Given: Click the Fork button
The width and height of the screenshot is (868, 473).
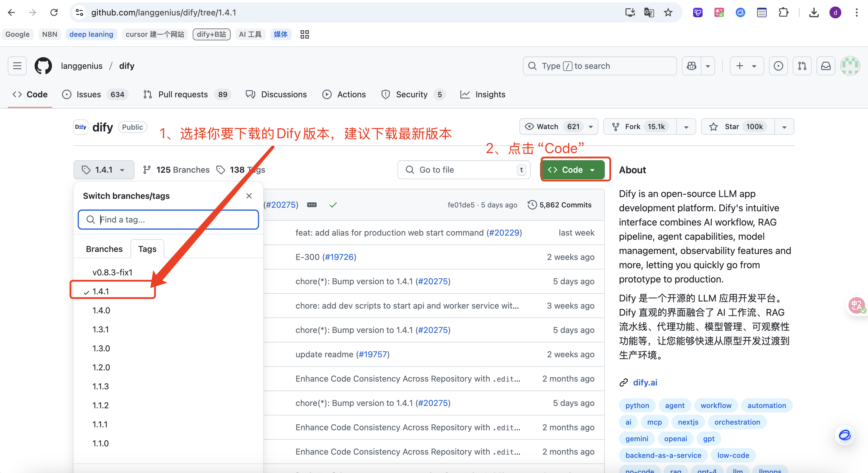Looking at the screenshot, I should pos(640,127).
